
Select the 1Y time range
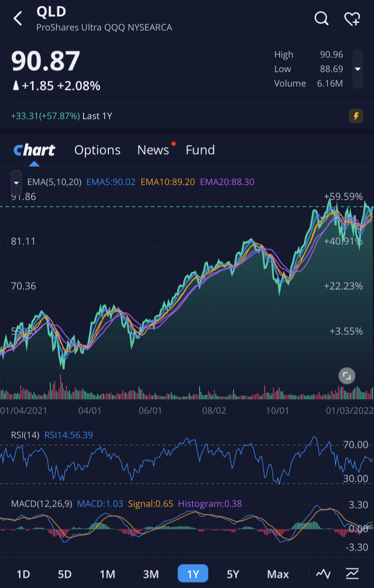pyautogui.click(x=193, y=574)
